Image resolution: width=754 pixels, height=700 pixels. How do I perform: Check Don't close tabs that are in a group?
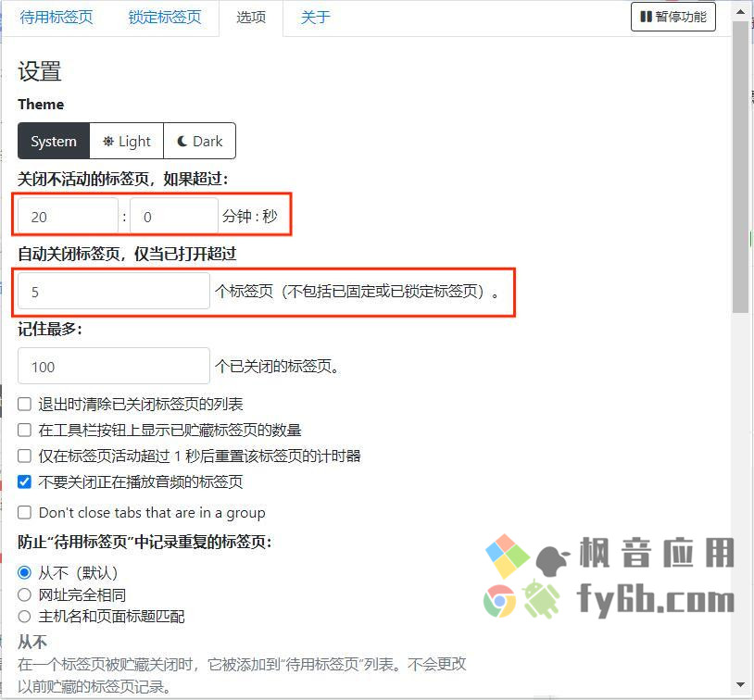pyautogui.click(x=24, y=513)
